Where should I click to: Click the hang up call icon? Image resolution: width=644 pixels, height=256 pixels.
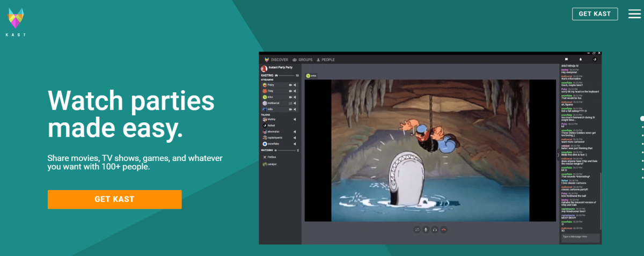444,230
